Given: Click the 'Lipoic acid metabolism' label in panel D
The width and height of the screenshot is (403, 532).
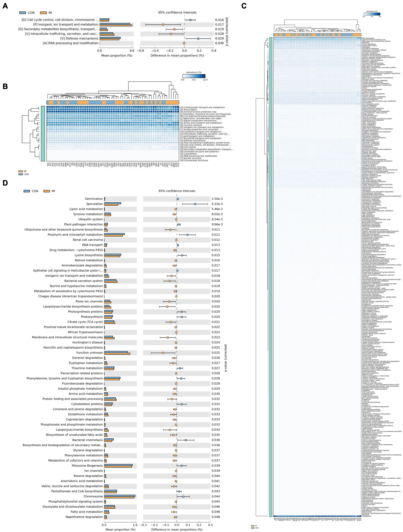Looking at the screenshot, I should click(86, 209).
